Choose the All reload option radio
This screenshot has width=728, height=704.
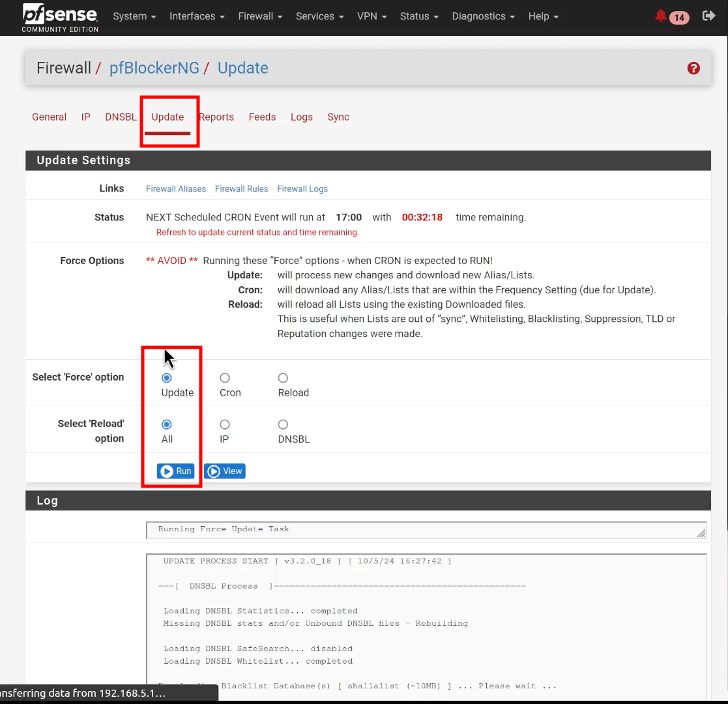pos(167,424)
